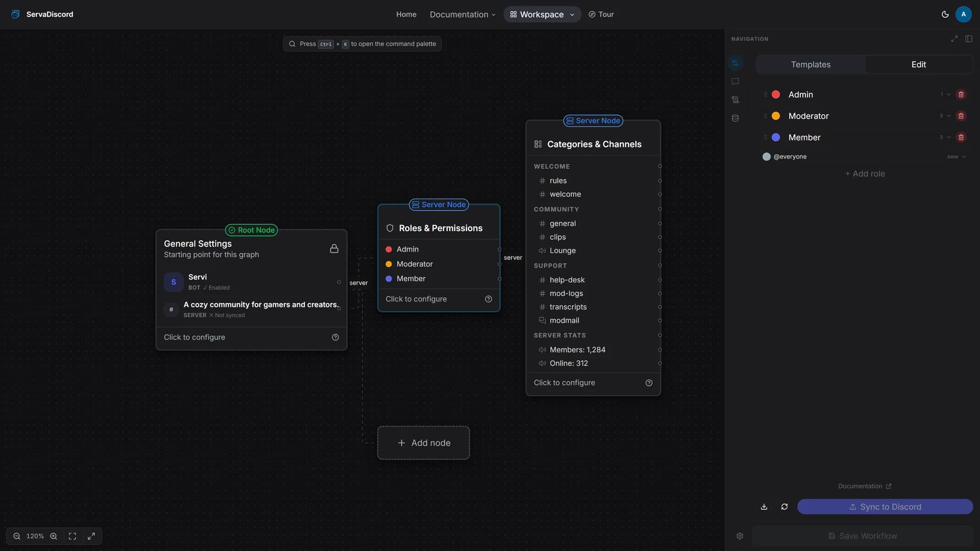Delete the Moderator role
Image resolution: width=980 pixels, height=551 pixels.
click(x=961, y=116)
